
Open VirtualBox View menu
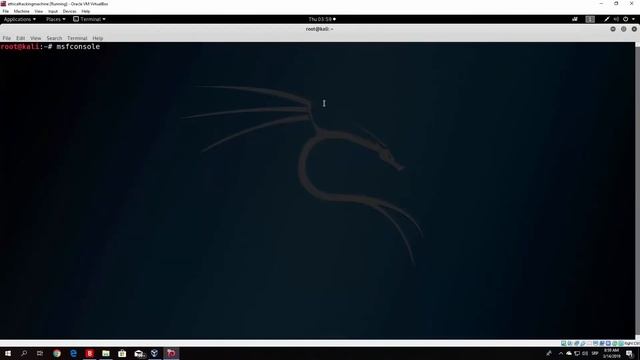point(38,11)
